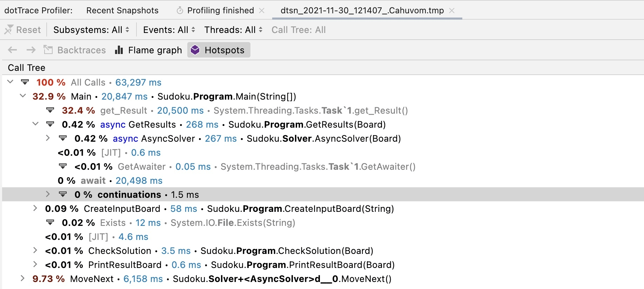This screenshot has height=289, width=644.
Task: Toggle the Hotspots view button
Action: pyautogui.click(x=219, y=50)
